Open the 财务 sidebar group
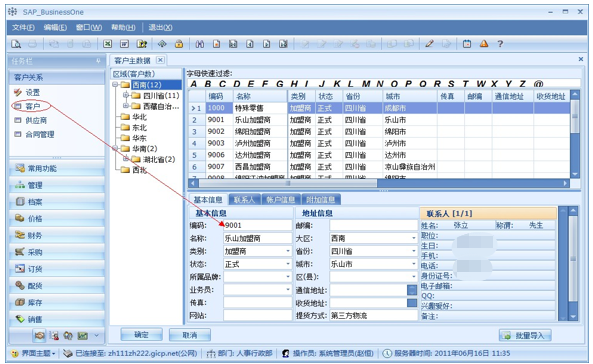 tap(57, 235)
